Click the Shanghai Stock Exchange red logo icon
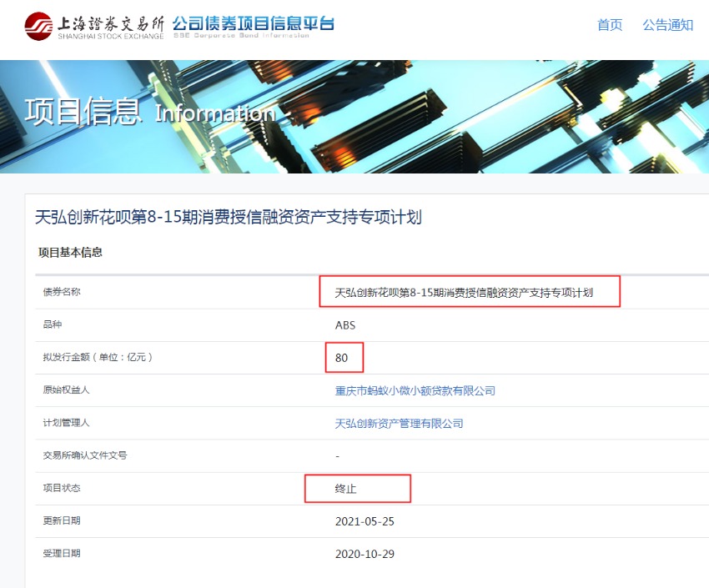709x588 pixels. (x=38, y=26)
